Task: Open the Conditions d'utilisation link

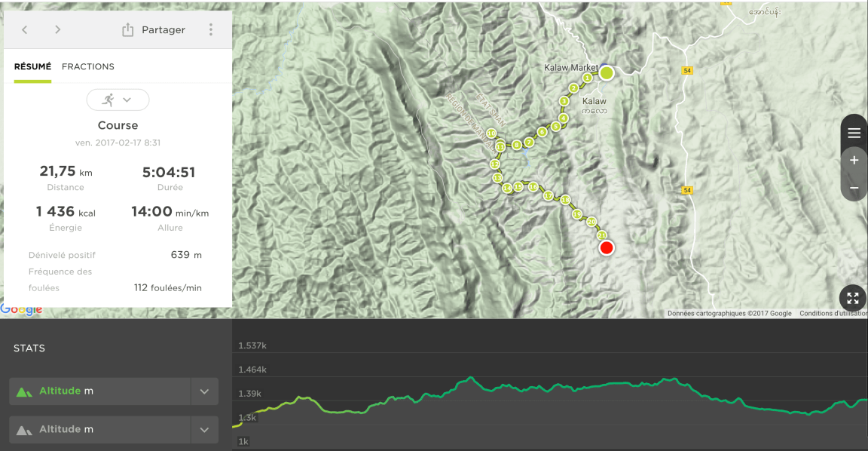Action: (x=833, y=314)
